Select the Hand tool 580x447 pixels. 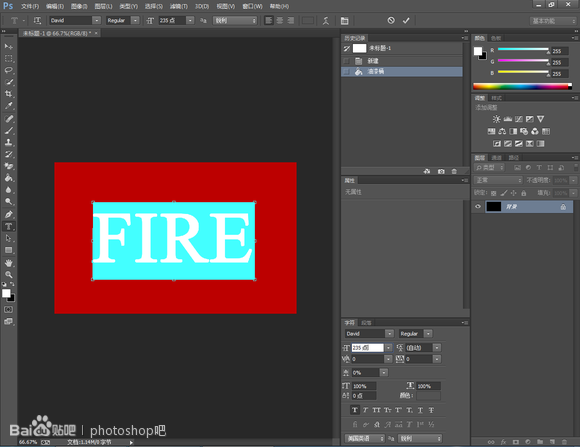(9, 263)
